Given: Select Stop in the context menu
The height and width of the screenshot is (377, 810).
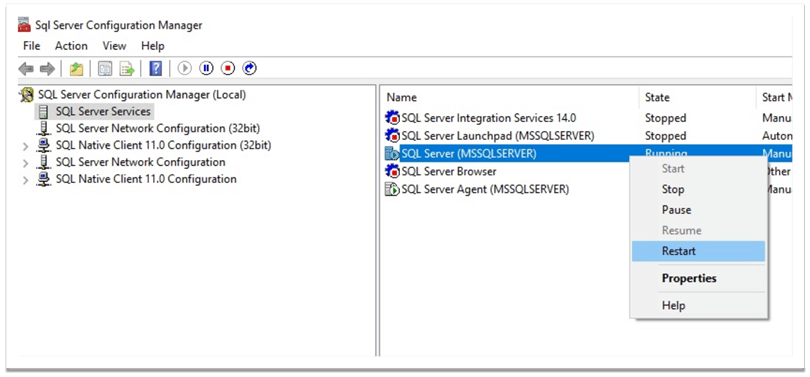Looking at the screenshot, I should [698, 190].
